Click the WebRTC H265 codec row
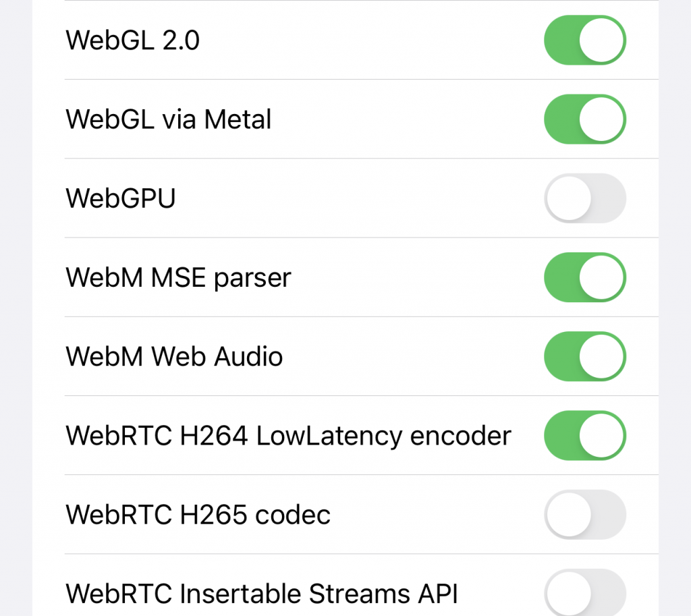This screenshot has width=691, height=616. click(x=198, y=514)
